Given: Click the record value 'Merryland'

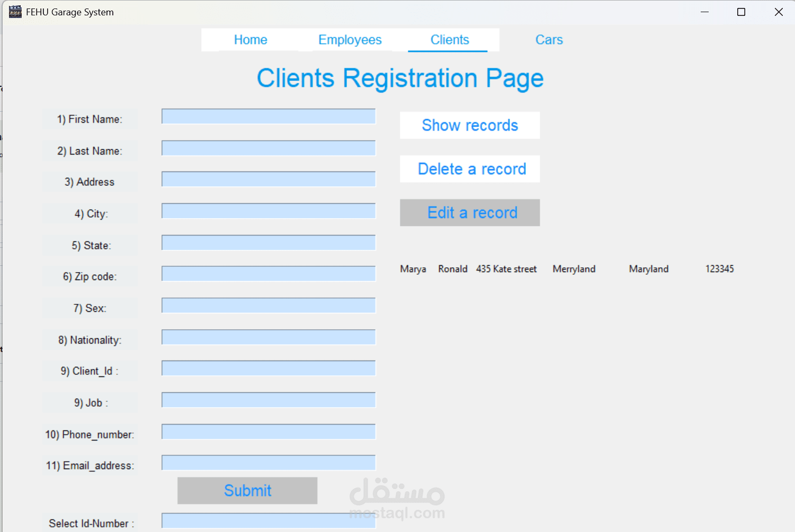Looking at the screenshot, I should coord(574,269).
